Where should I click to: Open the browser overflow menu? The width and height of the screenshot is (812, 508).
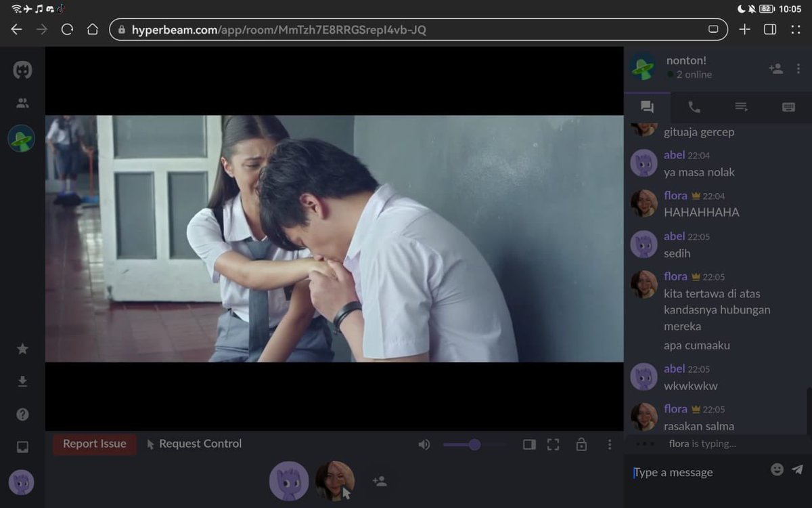pyautogui.click(x=796, y=30)
